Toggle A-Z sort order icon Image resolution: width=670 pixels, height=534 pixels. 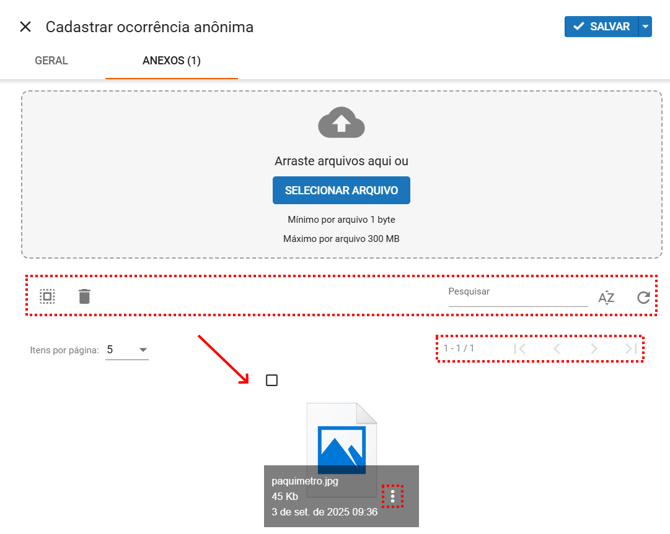tap(606, 297)
